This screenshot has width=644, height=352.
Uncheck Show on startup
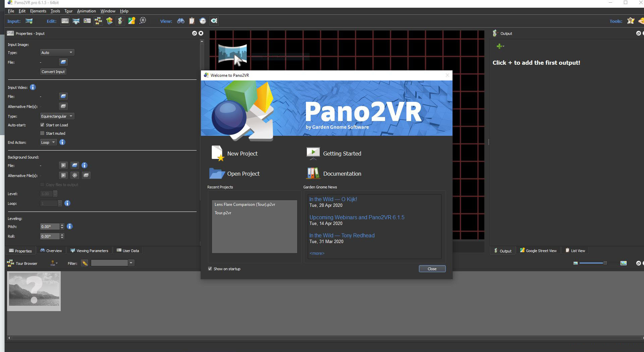(210, 269)
